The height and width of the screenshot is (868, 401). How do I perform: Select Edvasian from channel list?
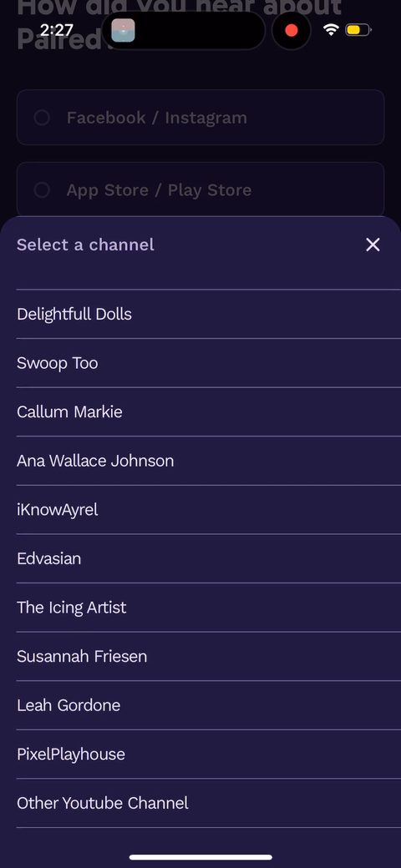tap(209, 558)
